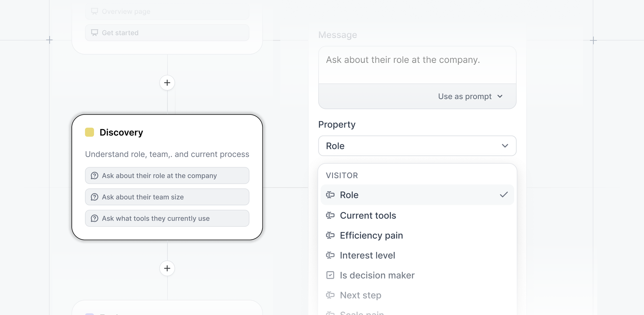Click the text-field icon beside Role option
644x315 pixels.
click(330, 195)
